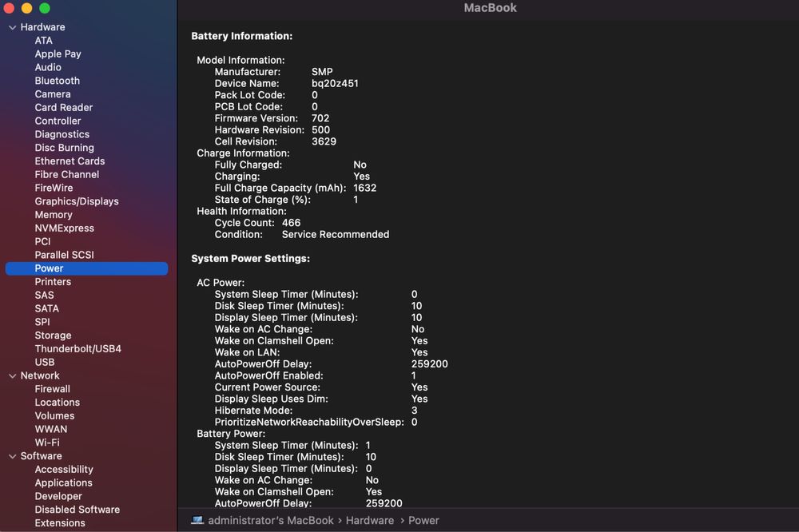The height and width of the screenshot is (532, 799).
Task: Select Disc Burning entry
Action: [x=64, y=148]
